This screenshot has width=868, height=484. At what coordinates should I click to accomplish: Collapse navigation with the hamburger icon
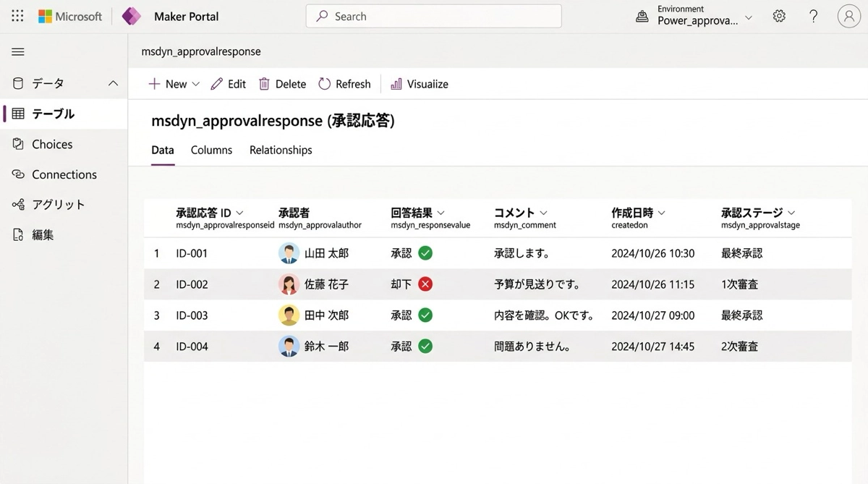18,52
